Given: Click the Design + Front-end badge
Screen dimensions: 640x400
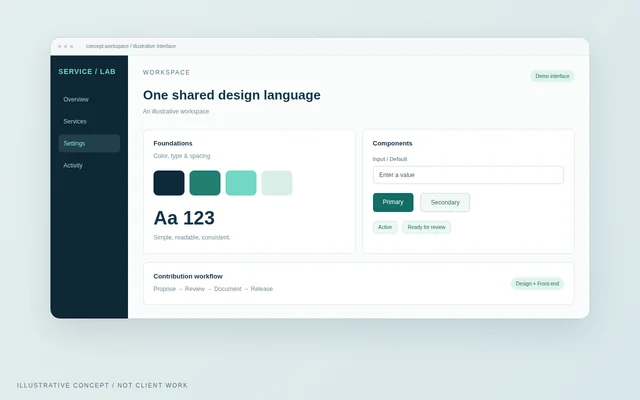Looking at the screenshot, I should click(x=537, y=284).
